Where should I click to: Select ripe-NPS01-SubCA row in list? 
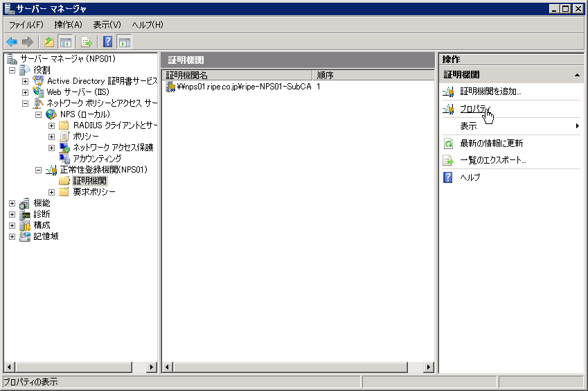[244, 87]
